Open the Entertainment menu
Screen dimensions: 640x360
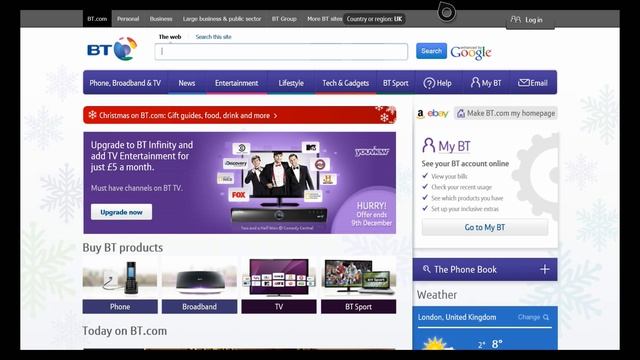[237, 83]
